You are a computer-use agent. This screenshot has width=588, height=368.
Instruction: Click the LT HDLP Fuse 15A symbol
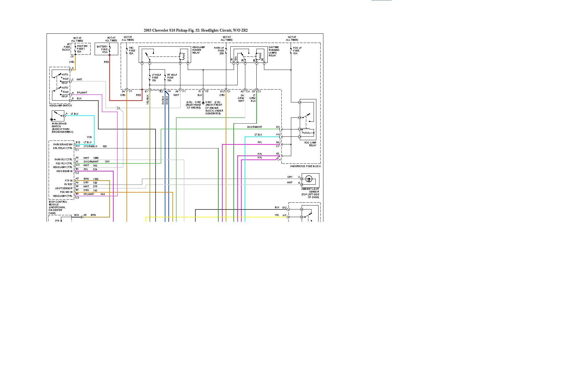pos(150,78)
